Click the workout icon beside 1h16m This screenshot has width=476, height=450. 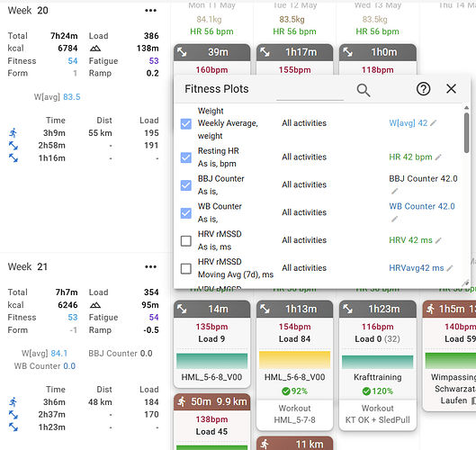click(13, 157)
